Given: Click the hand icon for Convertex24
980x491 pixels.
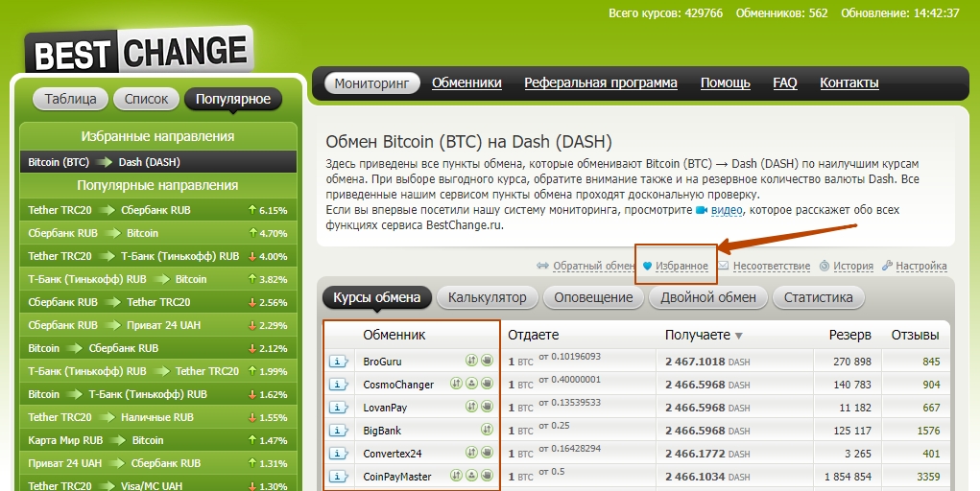Looking at the screenshot, I should [x=487, y=453].
